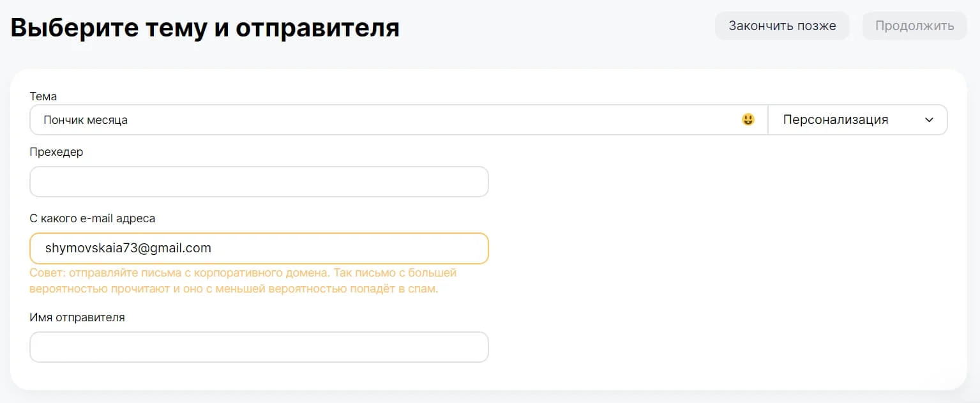980x403 pixels.
Task: Click the chevron arrow beside Персонализация
Action: [x=929, y=120]
